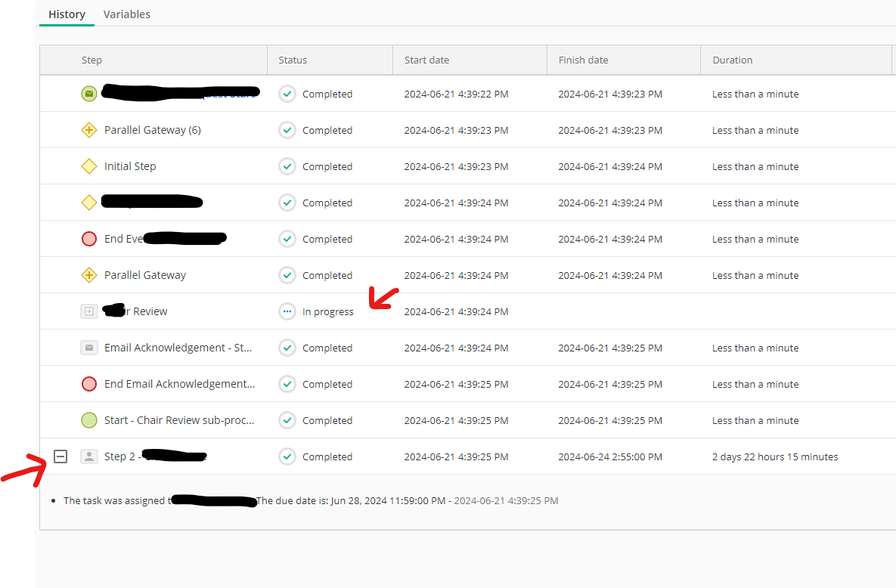The image size is (896, 588).
Task: Collapse the Step 2 row details
Action: pos(60,456)
